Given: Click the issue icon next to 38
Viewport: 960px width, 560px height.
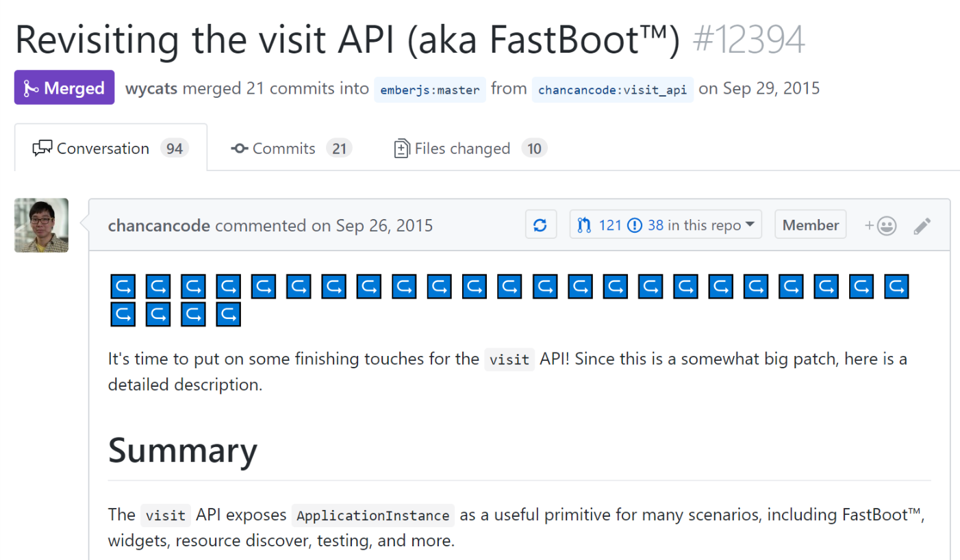Looking at the screenshot, I should (x=635, y=225).
